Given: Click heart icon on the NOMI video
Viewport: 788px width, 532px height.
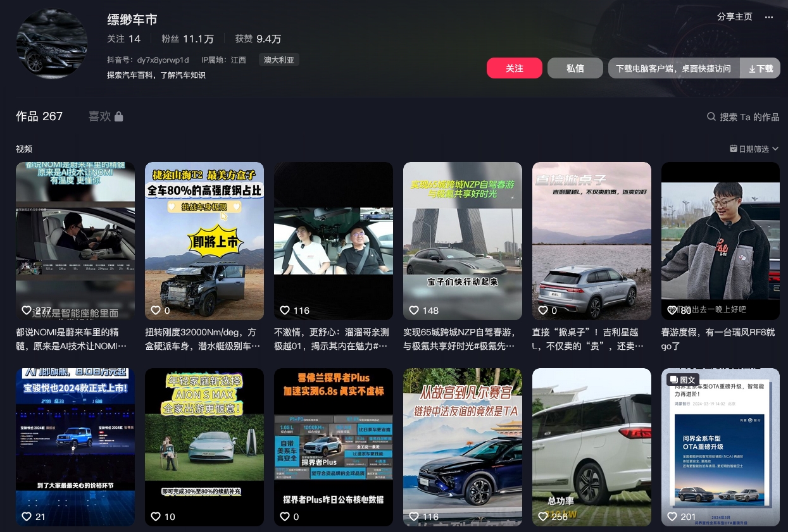Looking at the screenshot, I should 27,310.
